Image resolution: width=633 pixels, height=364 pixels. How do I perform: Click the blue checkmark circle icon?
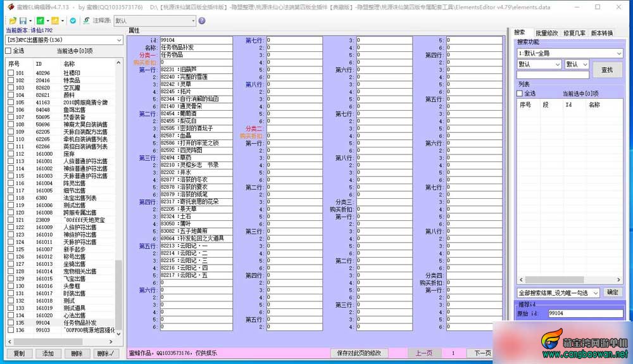click(73, 21)
